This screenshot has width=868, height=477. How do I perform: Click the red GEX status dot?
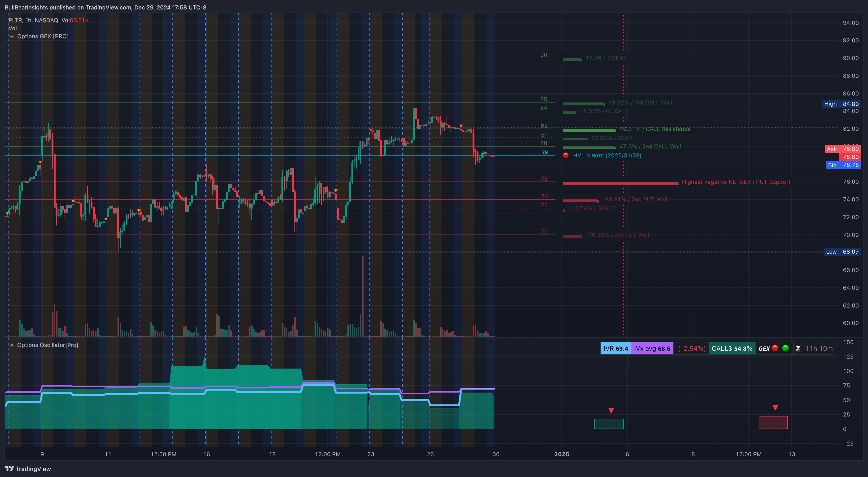click(775, 348)
